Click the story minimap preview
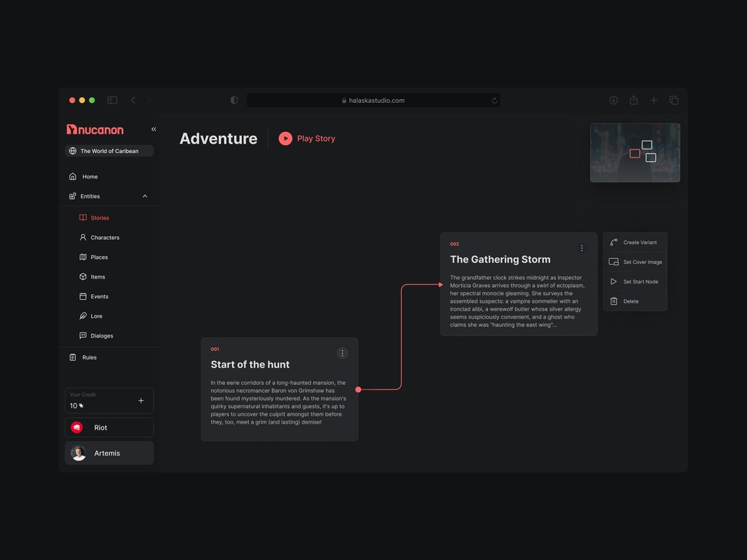The image size is (747, 560). (635, 153)
